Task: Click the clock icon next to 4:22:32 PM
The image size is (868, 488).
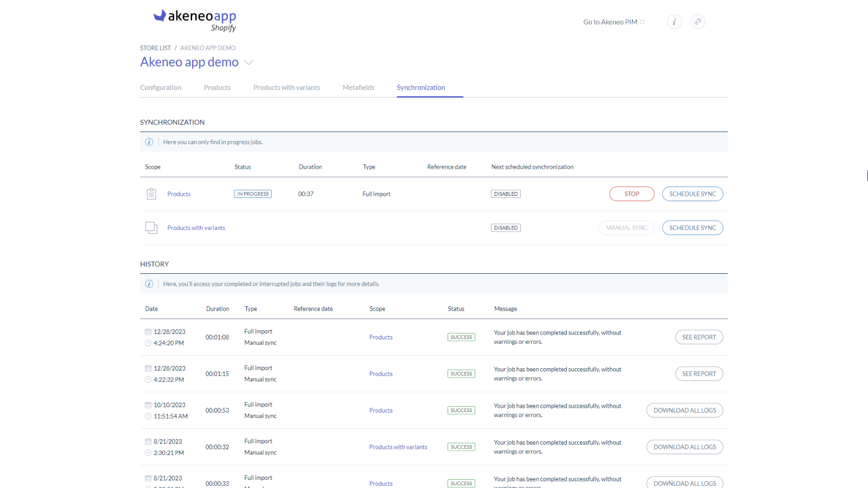Action: point(148,380)
